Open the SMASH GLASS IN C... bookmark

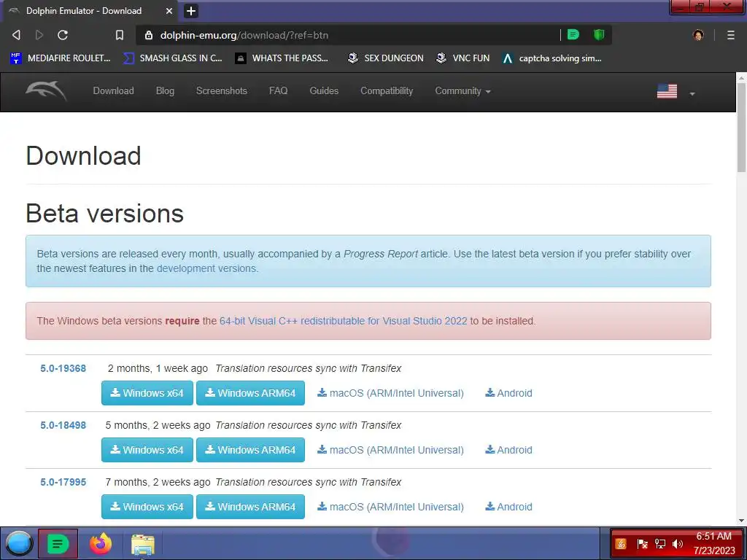click(x=173, y=58)
